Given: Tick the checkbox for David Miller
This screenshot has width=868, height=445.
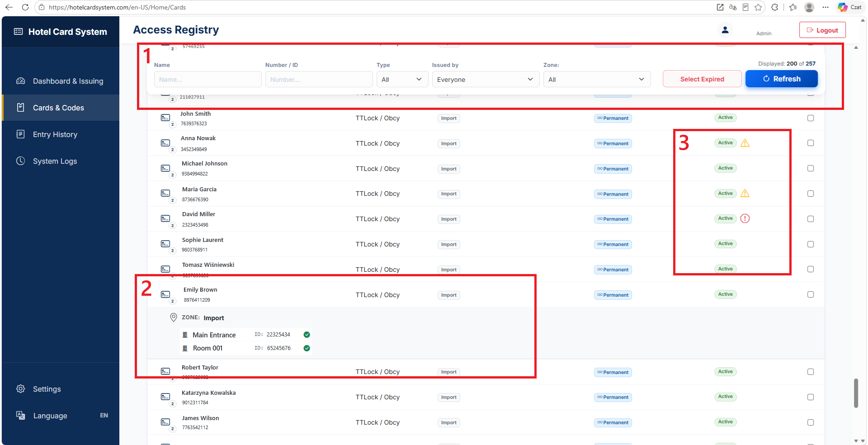Looking at the screenshot, I should [811, 219].
